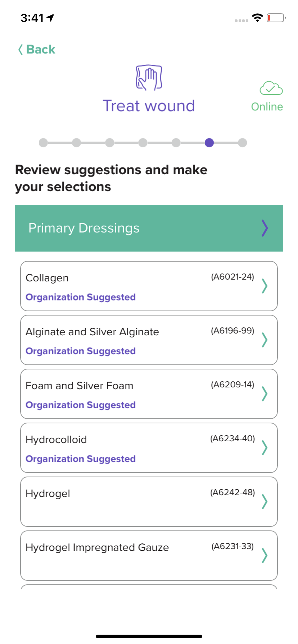Click the Hydrocolloid Organization Suggested label
This screenshot has width=298, height=644.
pyautogui.click(x=81, y=459)
